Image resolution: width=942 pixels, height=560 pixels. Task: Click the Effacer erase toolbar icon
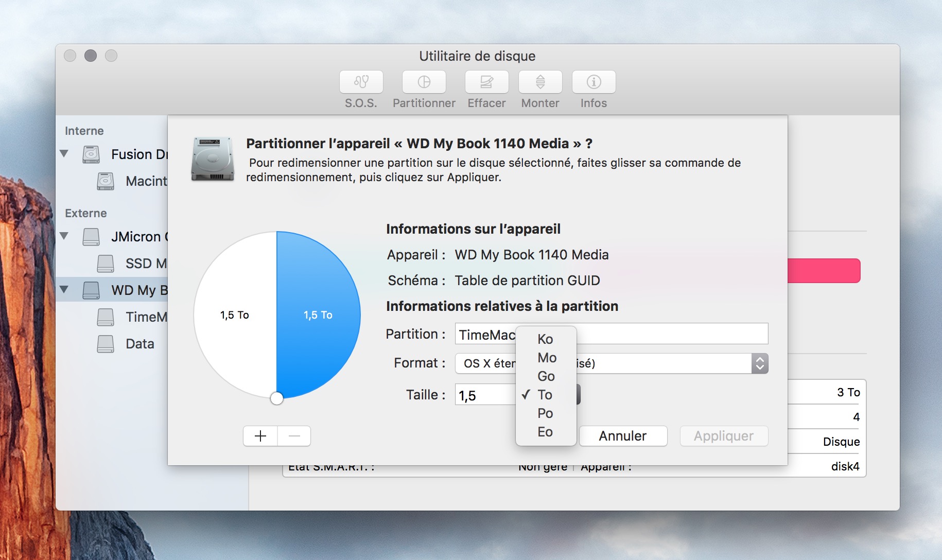click(486, 82)
